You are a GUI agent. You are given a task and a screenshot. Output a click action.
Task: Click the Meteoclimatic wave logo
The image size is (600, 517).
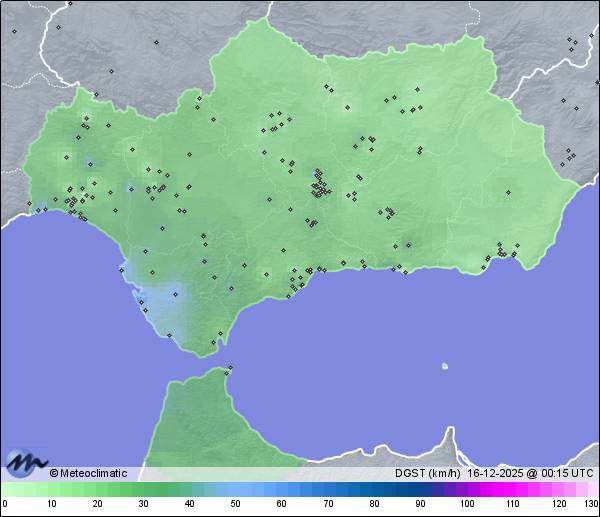pyautogui.click(x=25, y=463)
